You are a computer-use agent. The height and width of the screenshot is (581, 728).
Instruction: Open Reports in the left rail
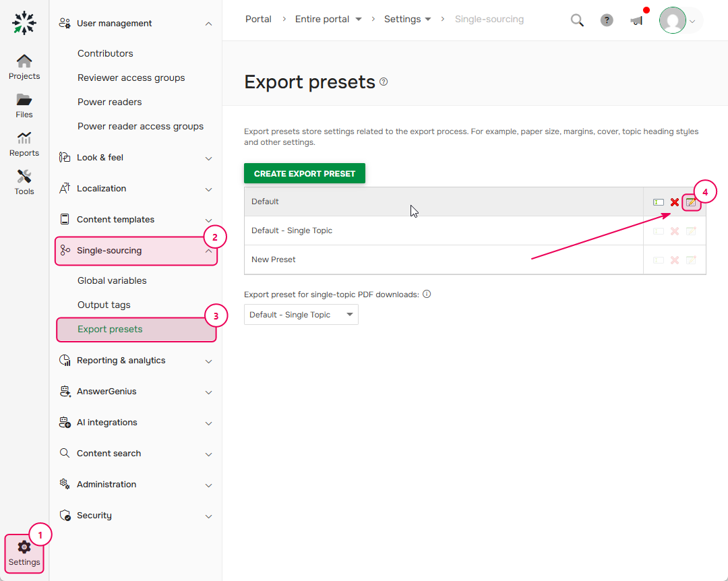click(24, 144)
